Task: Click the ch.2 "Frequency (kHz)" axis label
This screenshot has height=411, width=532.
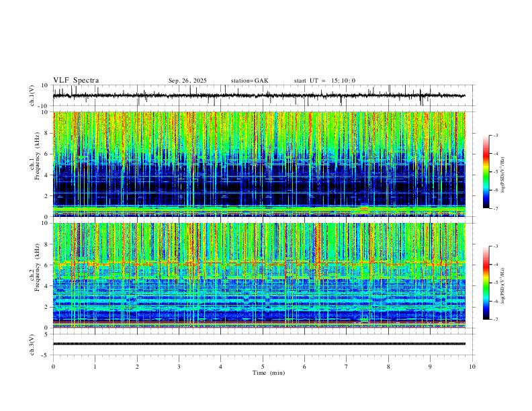Action: tap(38, 267)
